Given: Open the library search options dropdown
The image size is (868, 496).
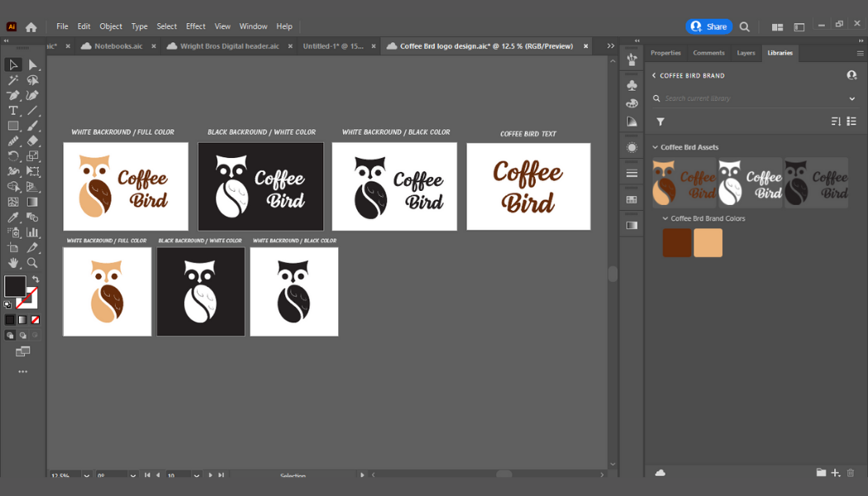Looking at the screenshot, I should pyautogui.click(x=852, y=98).
